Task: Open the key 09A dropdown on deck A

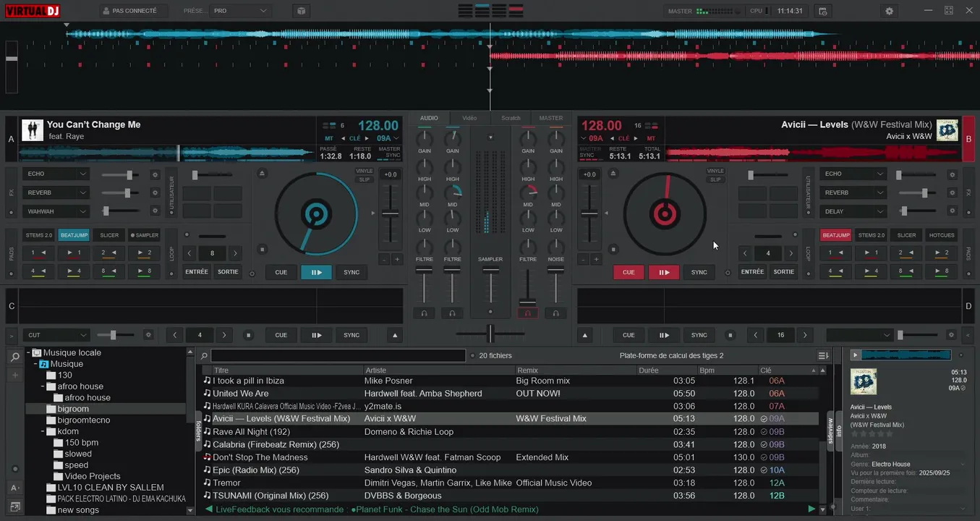Action: (388, 138)
